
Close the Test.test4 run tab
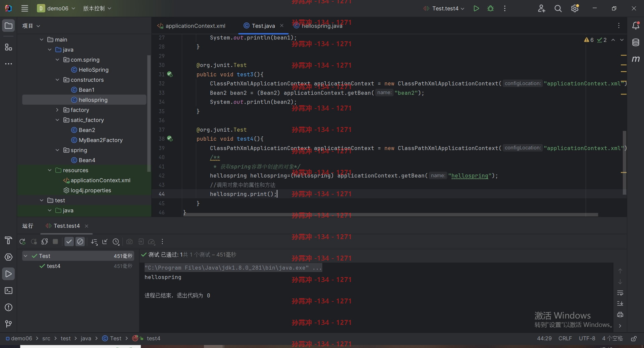[x=87, y=226]
